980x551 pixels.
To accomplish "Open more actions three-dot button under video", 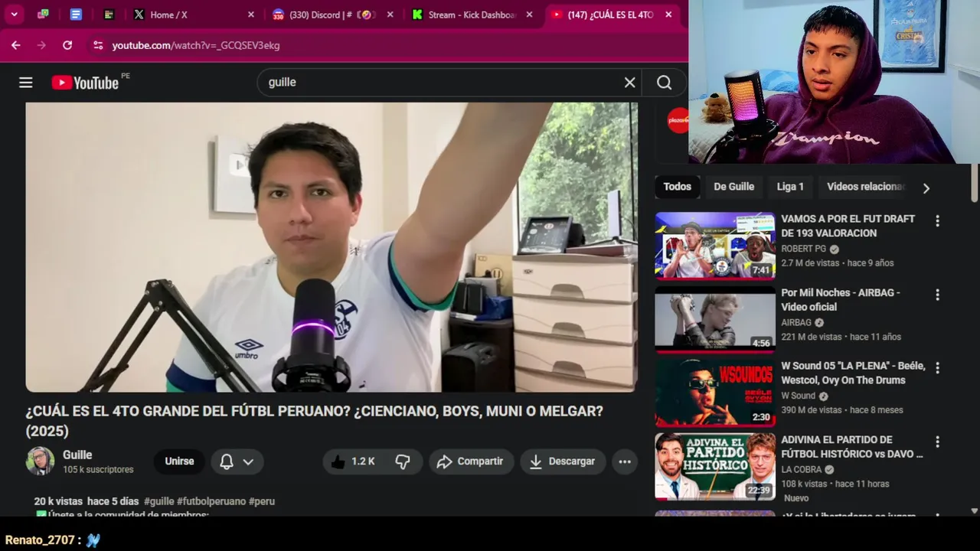I will tap(625, 461).
